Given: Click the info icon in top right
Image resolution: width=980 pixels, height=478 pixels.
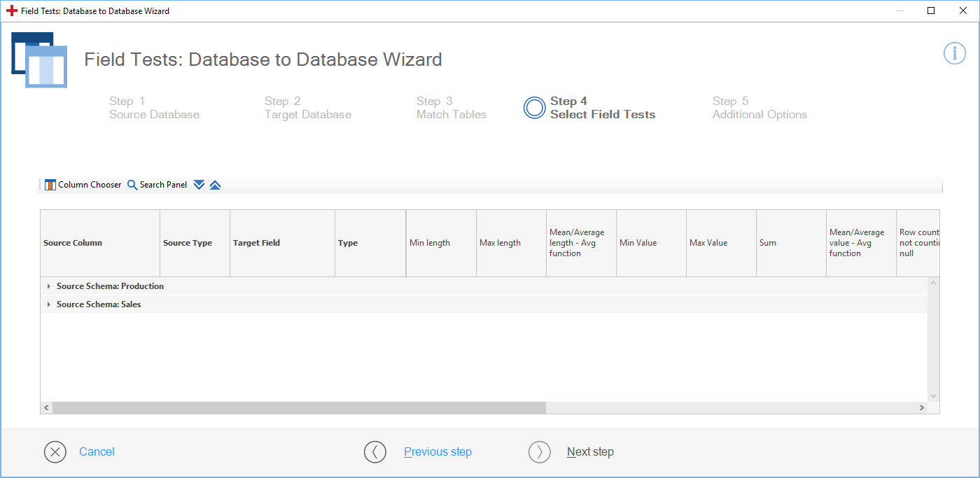Looking at the screenshot, I should click(x=954, y=53).
